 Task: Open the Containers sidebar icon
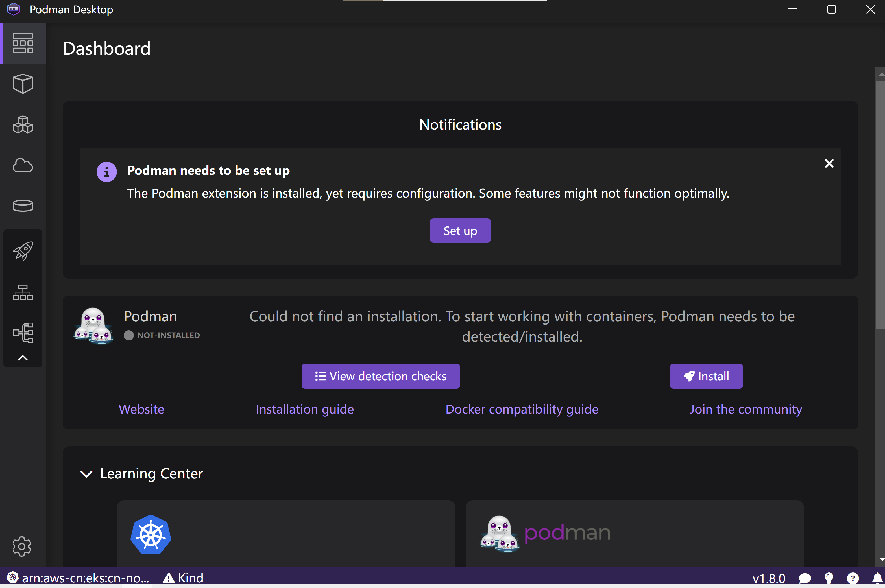point(23,84)
